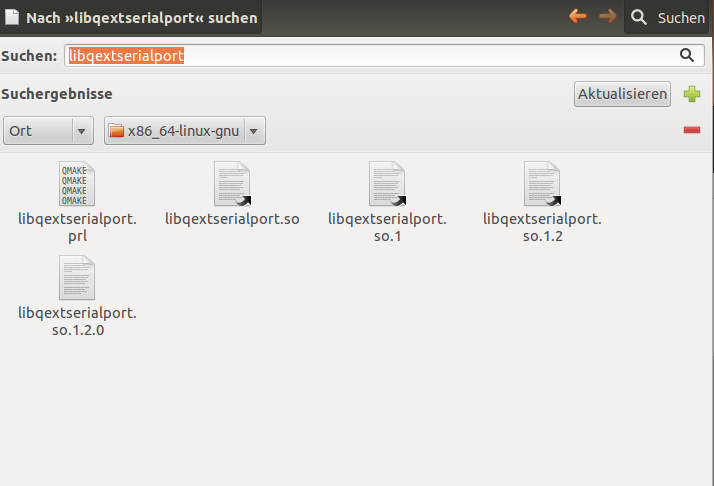This screenshot has width=714, height=486.
Task: Click the document icon in title bar
Action: [x=12, y=17]
